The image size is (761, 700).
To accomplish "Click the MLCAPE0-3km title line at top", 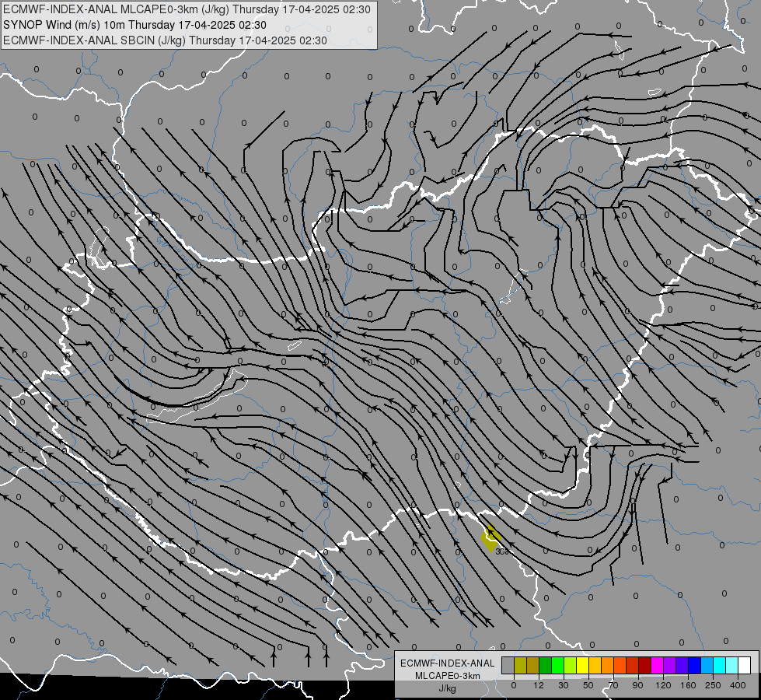I will pyautogui.click(x=187, y=9).
